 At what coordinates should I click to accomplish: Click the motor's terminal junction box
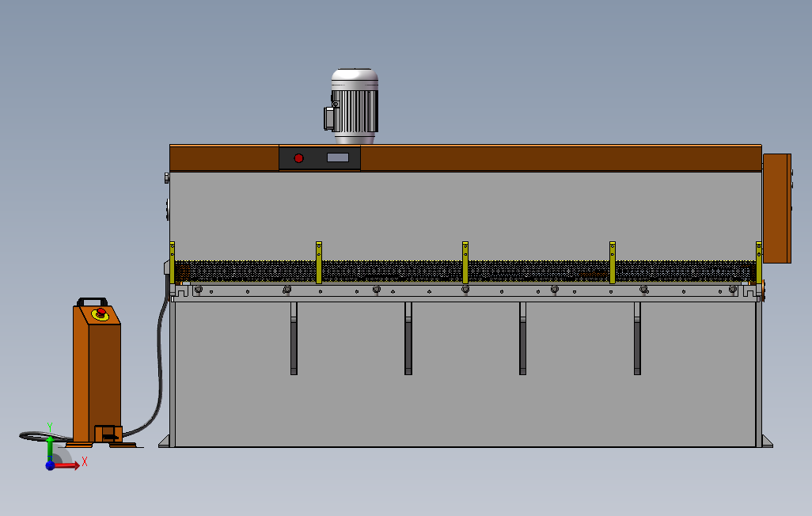(x=329, y=118)
